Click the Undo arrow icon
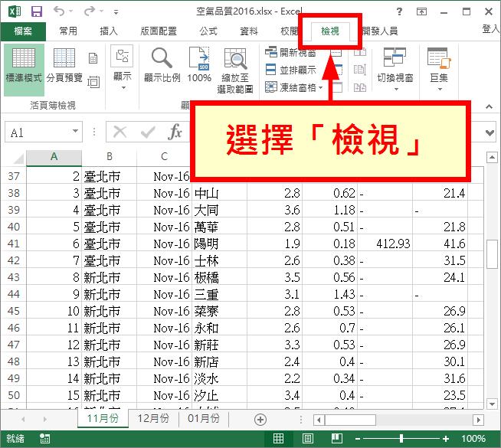This screenshot has height=448, width=501. click(59, 11)
